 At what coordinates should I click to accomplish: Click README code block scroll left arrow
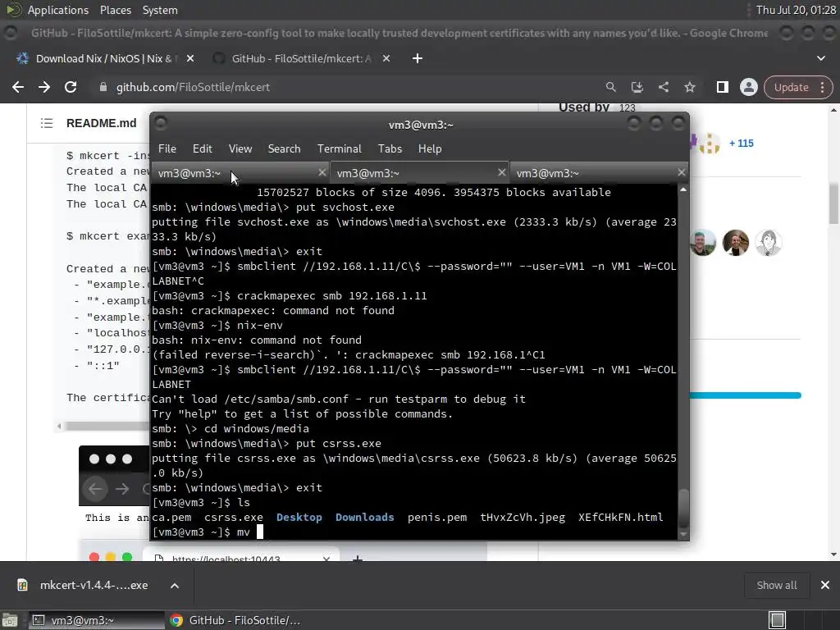point(59,427)
